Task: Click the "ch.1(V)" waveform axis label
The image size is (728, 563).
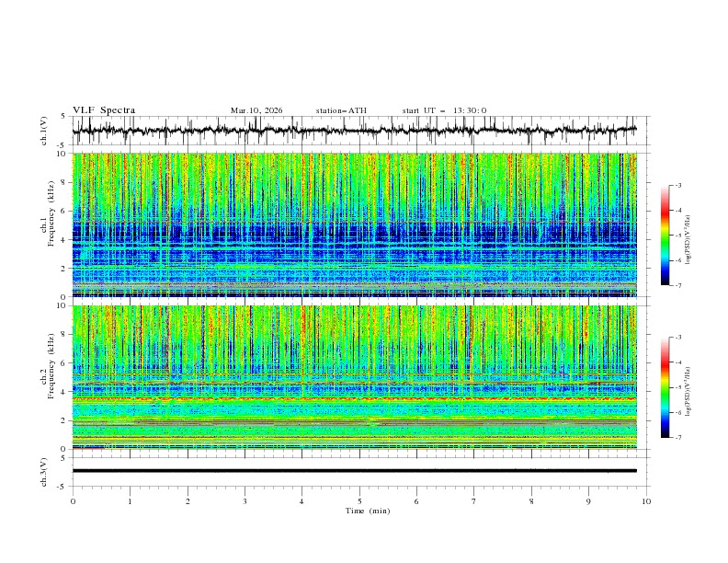Action: click(44, 131)
